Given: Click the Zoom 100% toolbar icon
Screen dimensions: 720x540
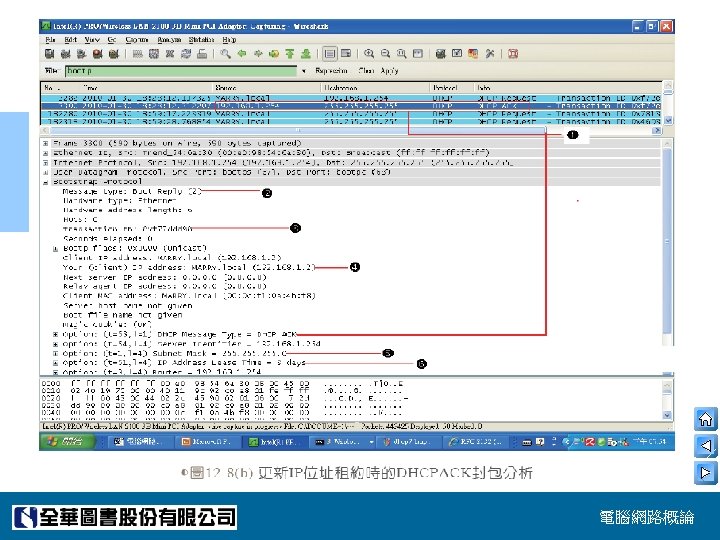Looking at the screenshot, I should pos(401,54).
